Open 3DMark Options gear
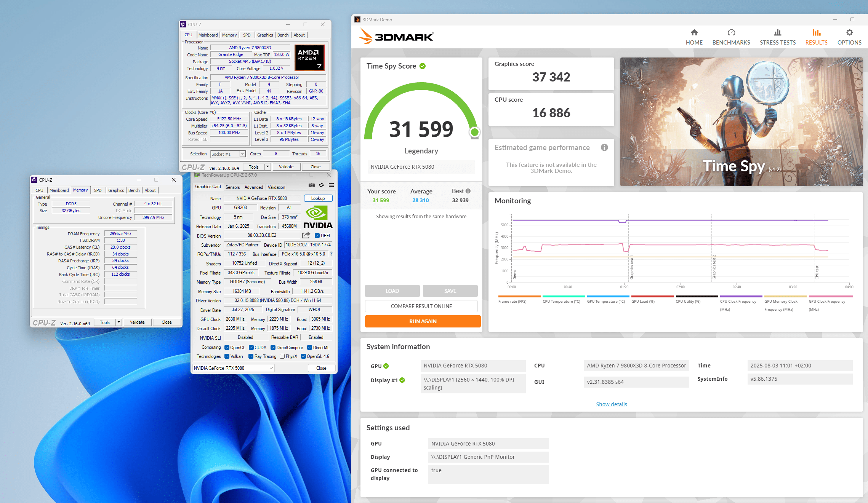 pyautogui.click(x=849, y=37)
